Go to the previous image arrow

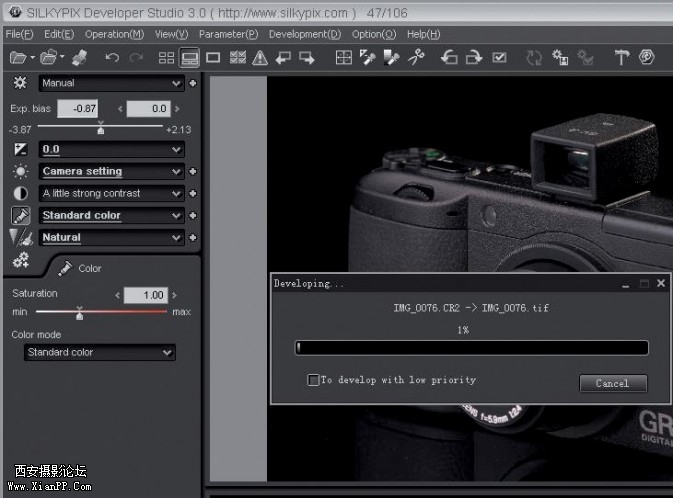283,58
